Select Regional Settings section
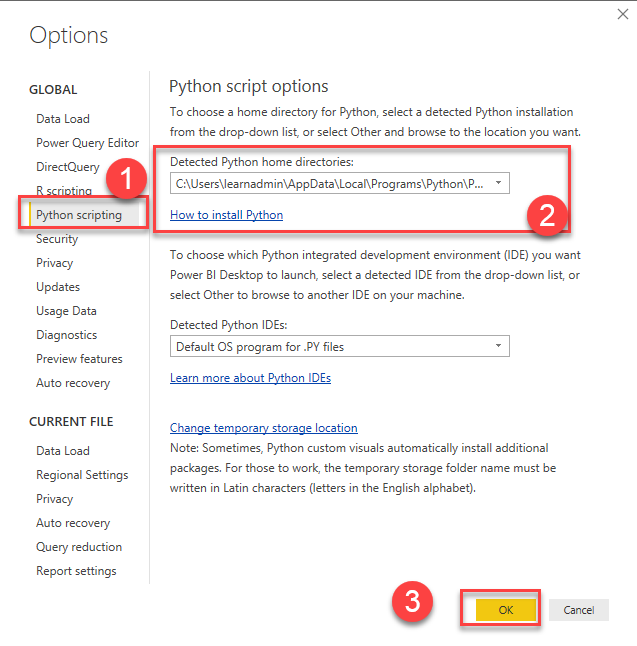637x646 pixels. click(82, 475)
